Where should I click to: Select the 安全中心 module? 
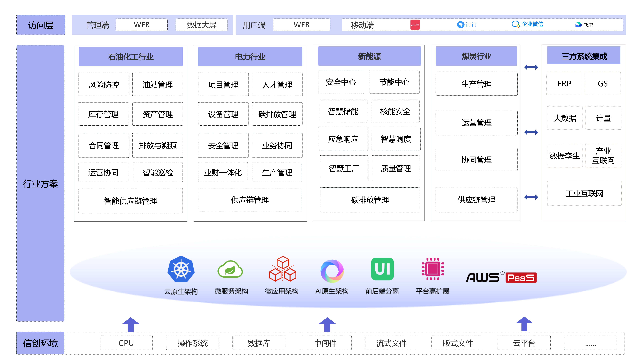pyautogui.click(x=341, y=82)
